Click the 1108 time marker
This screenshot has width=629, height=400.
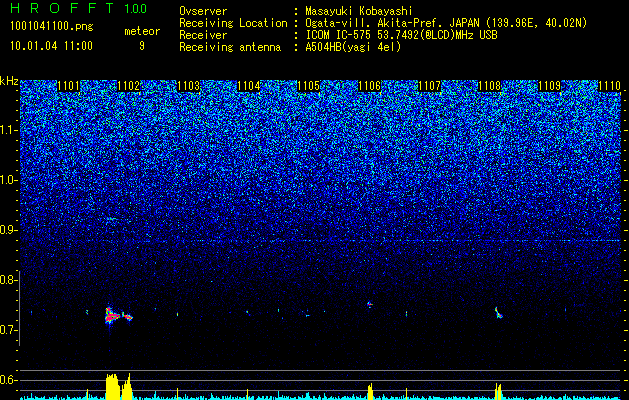click(489, 86)
